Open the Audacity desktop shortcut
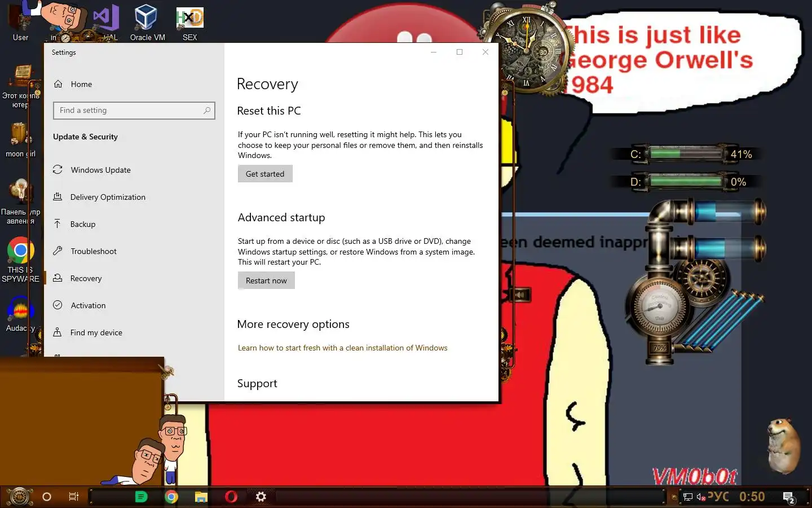This screenshot has height=508, width=812. tap(21, 314)
